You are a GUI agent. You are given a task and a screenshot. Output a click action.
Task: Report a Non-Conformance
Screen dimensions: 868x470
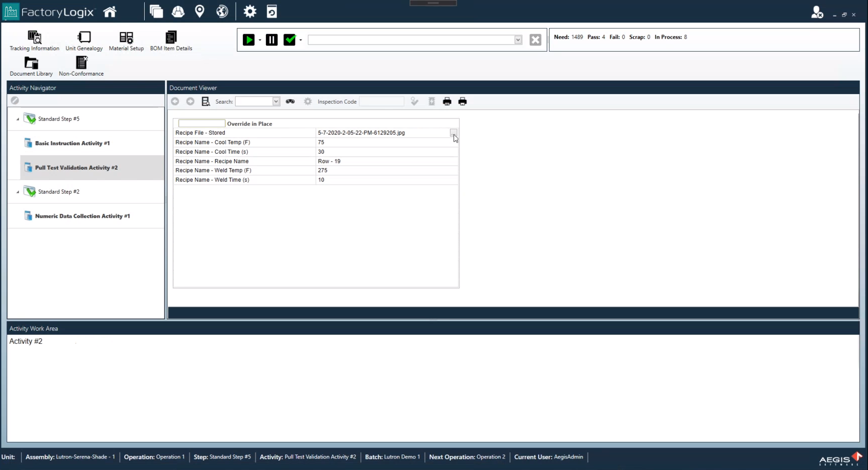81,66
